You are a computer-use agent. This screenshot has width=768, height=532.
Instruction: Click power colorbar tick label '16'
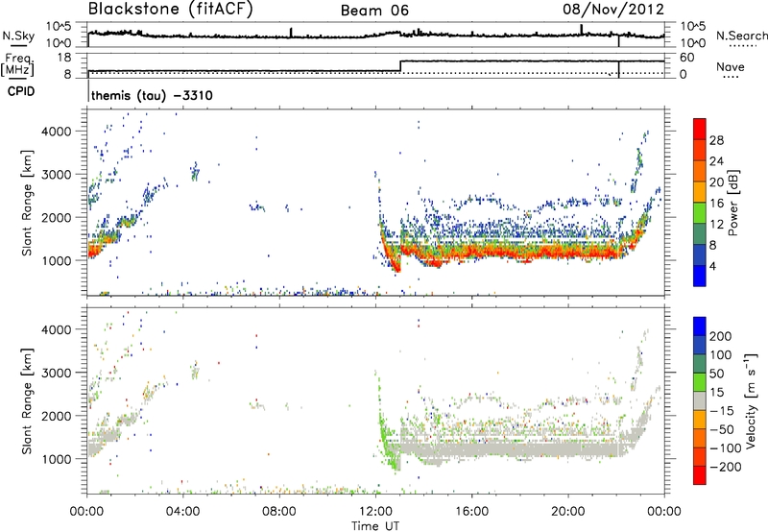(716, 204)
